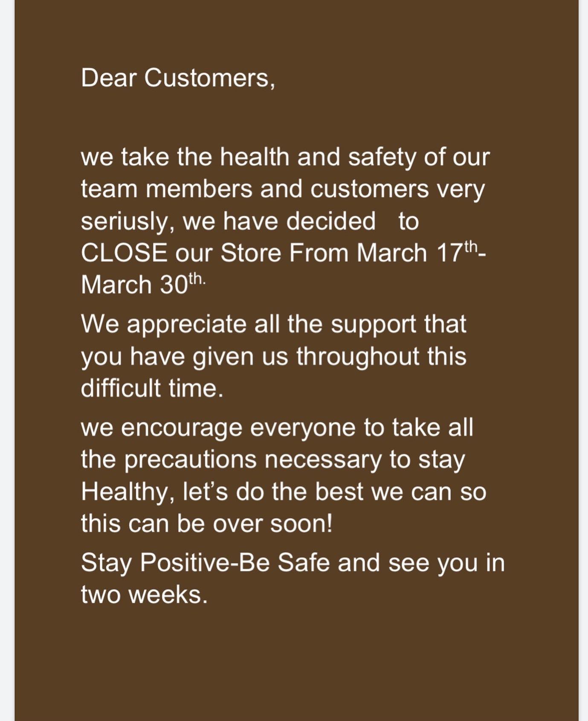
Task: Select the capitalized word "Healthy,"
Action: (x=128, y=492)
